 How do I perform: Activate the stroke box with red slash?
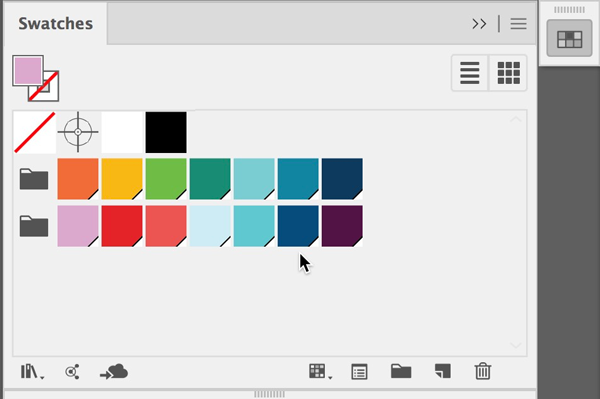pyautogui.click(x=44, y=86)
